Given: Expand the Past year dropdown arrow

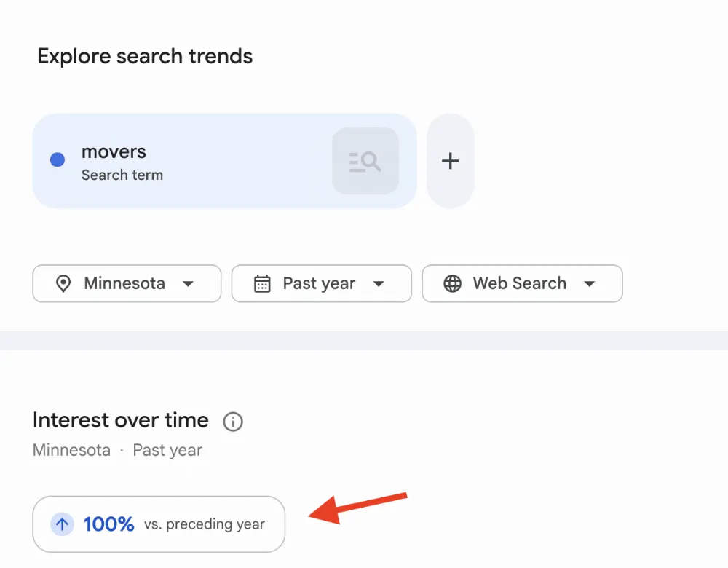Looking at the screenshot, I should (x=379, y=284).
